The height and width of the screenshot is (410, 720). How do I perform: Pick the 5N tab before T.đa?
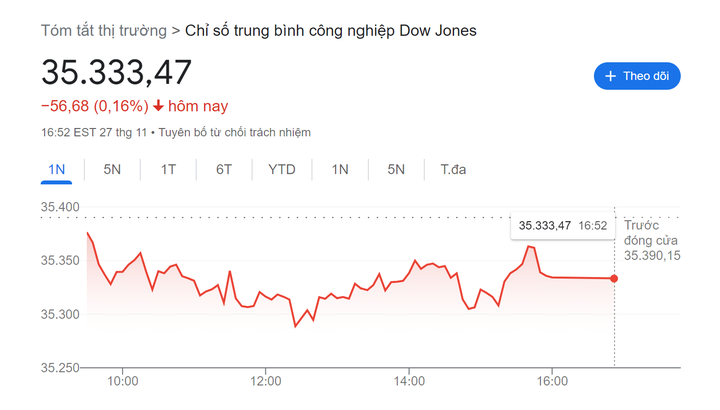click(x=396, y=169)
